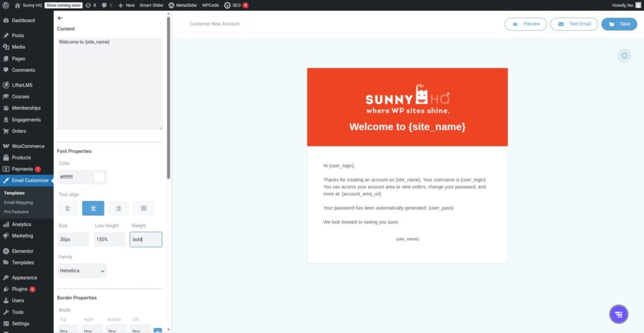Screen dimensions: 644x333
Task: Open the settings gear in the preview area
Action: click(x=624, y=55)
